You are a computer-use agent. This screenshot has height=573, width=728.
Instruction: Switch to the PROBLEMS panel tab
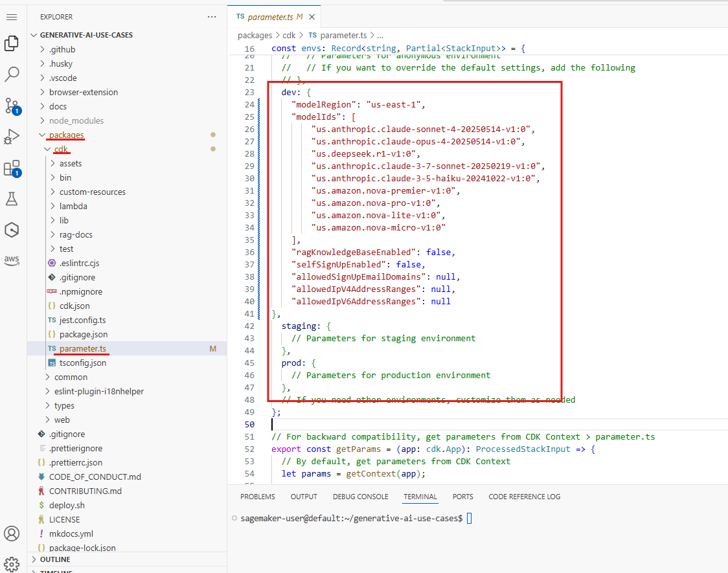(258, 497)
